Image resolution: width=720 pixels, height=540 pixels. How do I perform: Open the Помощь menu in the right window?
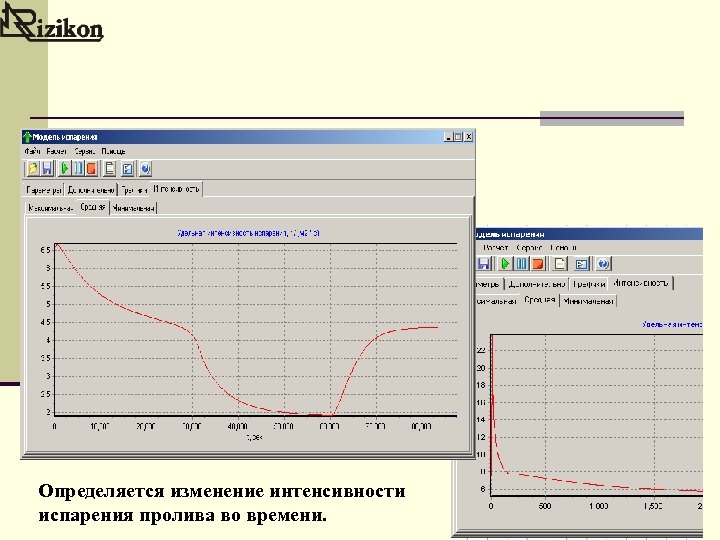pos(563,248)
